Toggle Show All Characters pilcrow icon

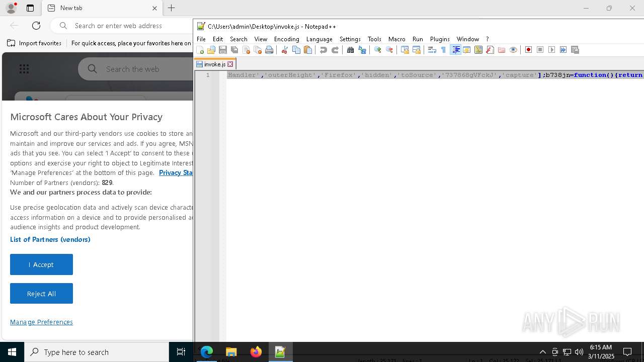click(443, 50)
